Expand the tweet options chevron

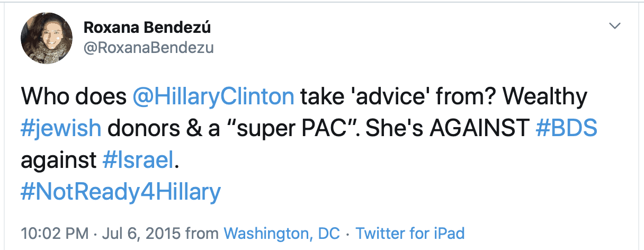click(615, 26)
